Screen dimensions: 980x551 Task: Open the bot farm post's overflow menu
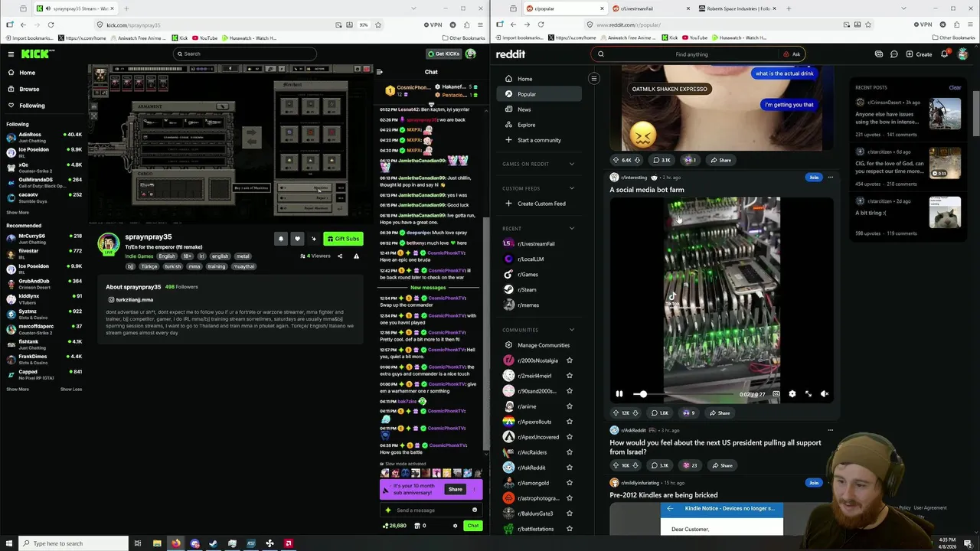[x=830, y=178]
